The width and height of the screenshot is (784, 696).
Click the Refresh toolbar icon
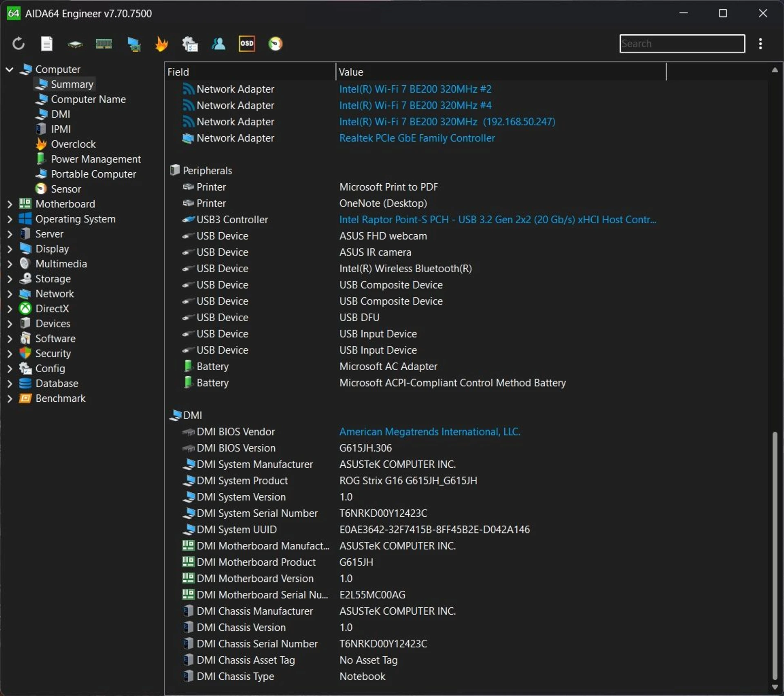tap(18, 44)
